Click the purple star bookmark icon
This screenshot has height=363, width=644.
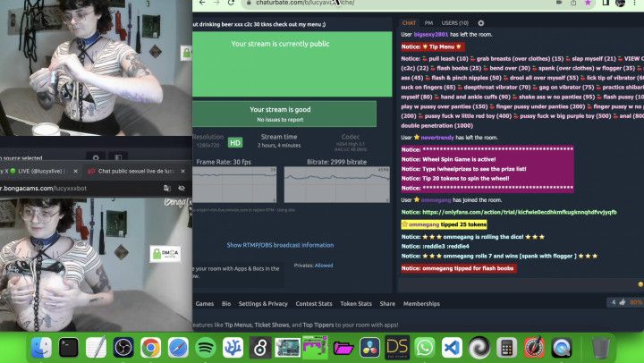click(x=589, y=3)
